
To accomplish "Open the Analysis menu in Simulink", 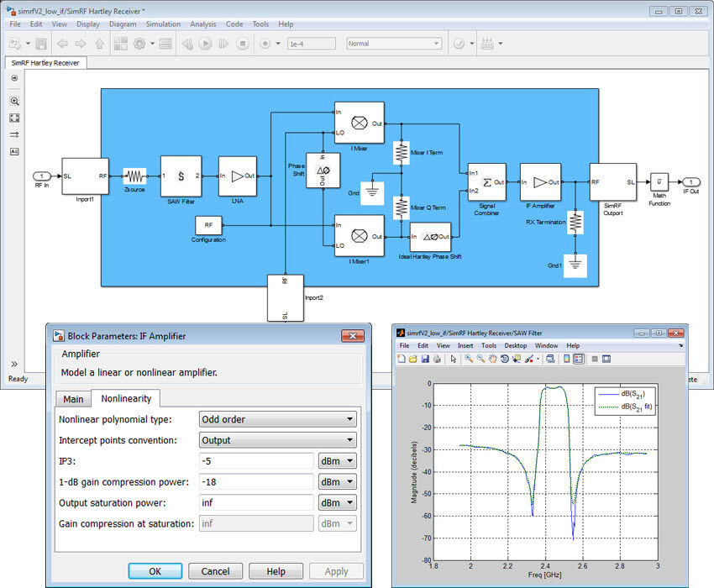I will pyautogui.click(x=203, y=24).
